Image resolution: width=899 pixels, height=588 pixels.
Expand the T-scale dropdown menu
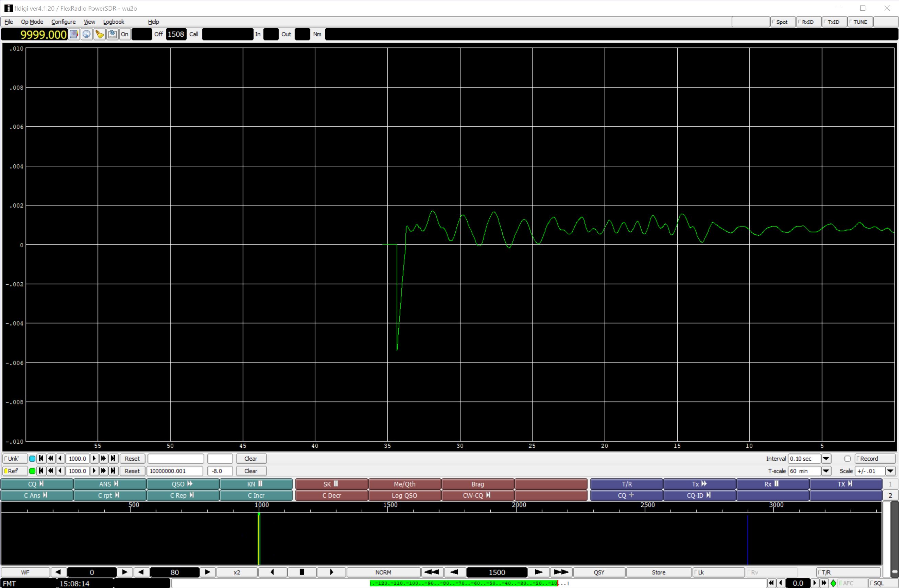[x=826, y=471]
